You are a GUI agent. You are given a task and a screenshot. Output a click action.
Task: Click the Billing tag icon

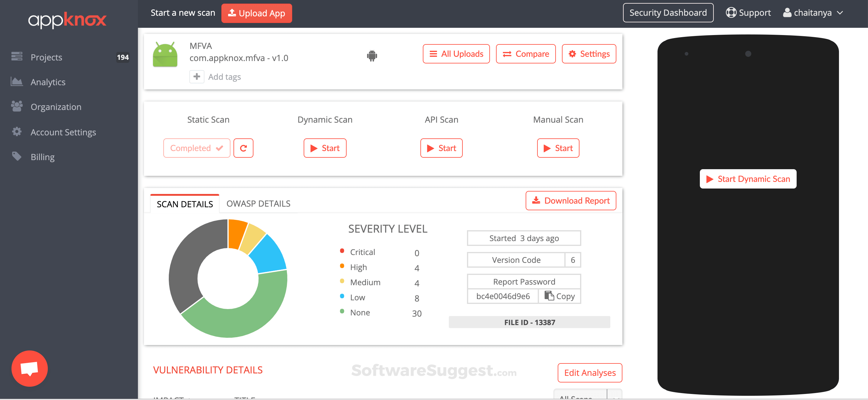[17, 156]
